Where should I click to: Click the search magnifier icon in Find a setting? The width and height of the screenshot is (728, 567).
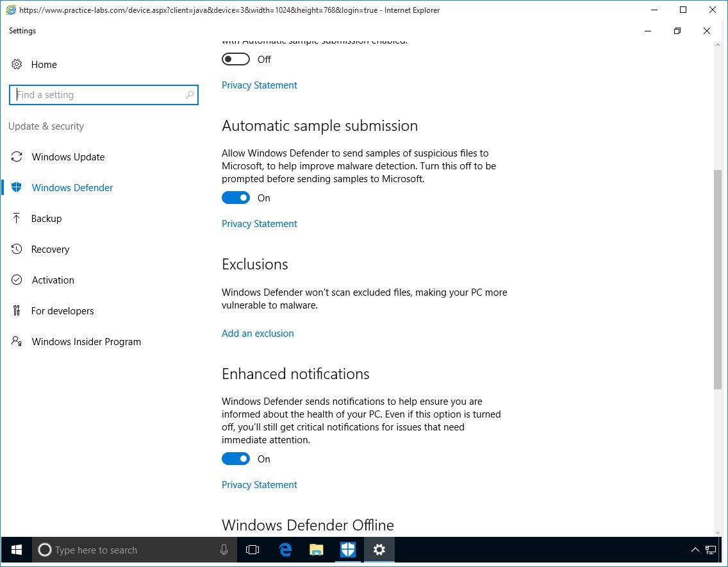[190, 95]
